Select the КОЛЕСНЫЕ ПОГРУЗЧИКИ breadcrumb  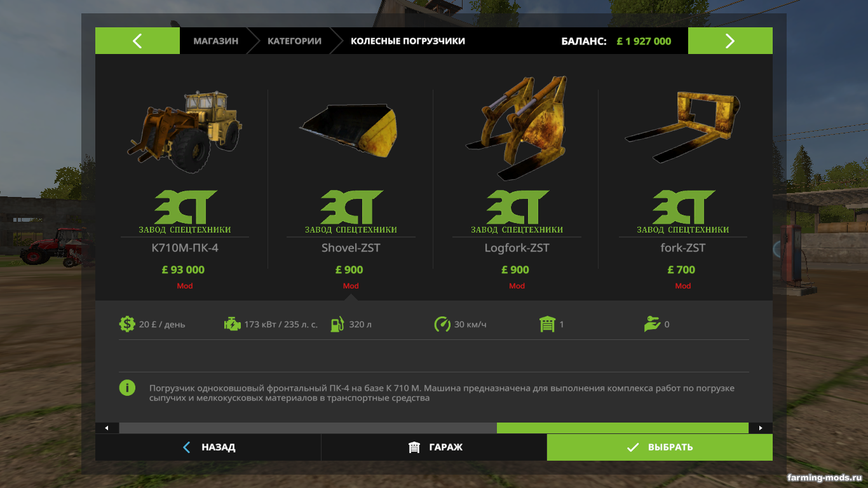(408, 41)
